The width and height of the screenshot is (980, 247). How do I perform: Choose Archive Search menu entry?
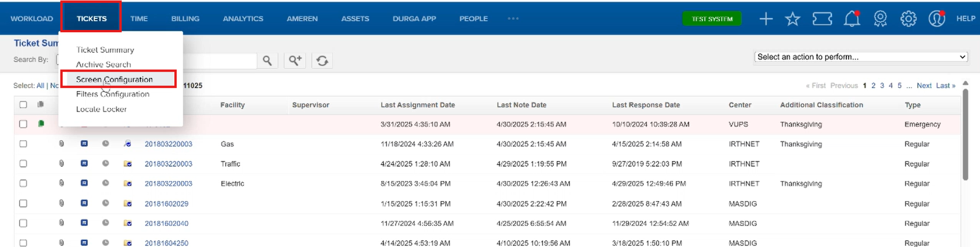pyautogui.click(x=103, y=64)
